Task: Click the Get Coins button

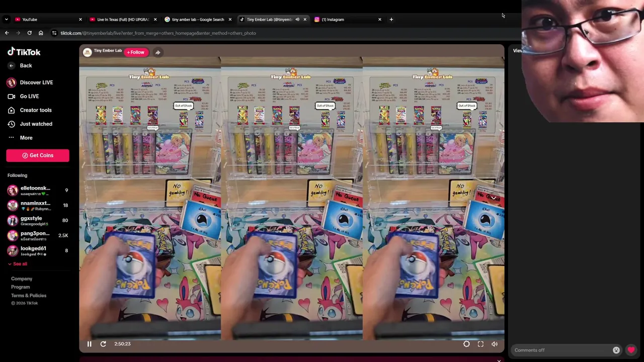Action: tap(38, 155)
